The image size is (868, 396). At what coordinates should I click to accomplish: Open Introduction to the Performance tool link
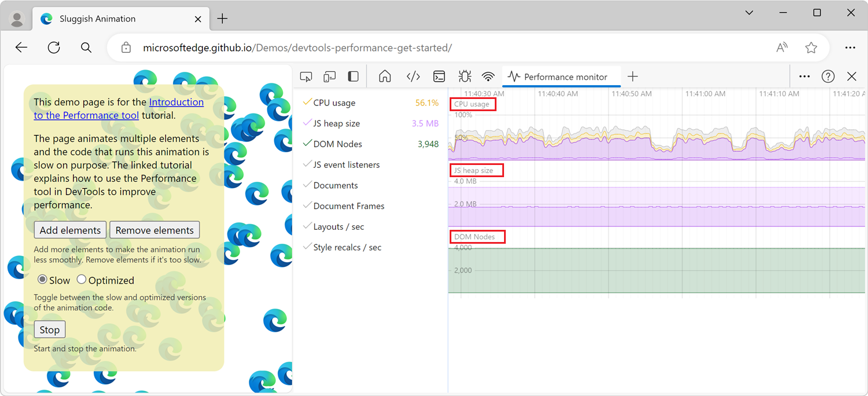119,108
